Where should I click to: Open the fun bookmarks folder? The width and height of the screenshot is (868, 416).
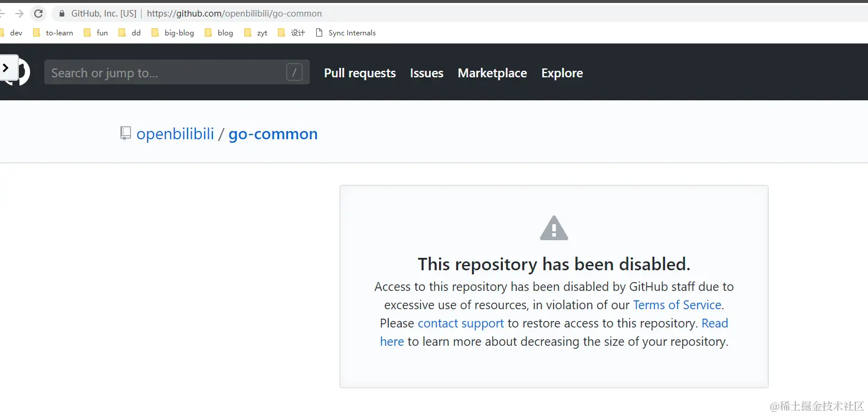point(96,33)
